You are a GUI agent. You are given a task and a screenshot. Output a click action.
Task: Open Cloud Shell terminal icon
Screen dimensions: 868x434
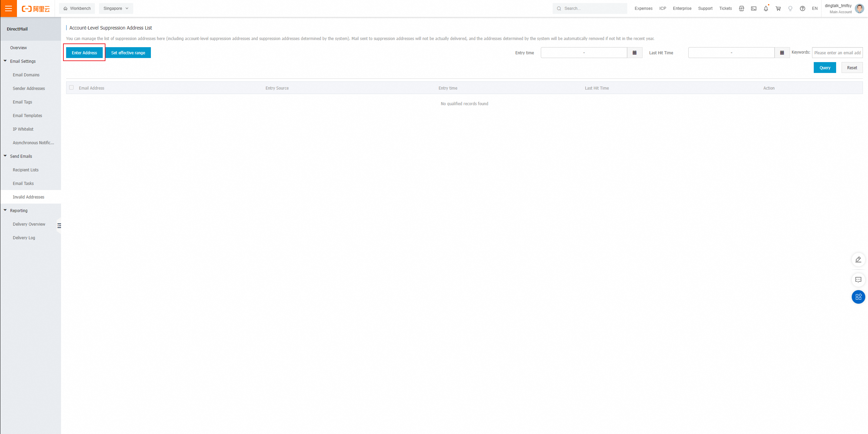pyautogui.click(x=753, y=8)
